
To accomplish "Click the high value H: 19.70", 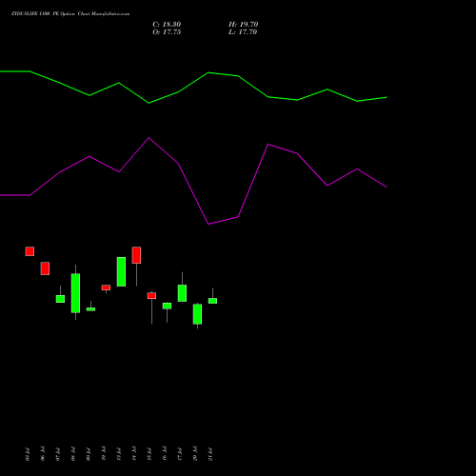I will click(x=243, y=25).
